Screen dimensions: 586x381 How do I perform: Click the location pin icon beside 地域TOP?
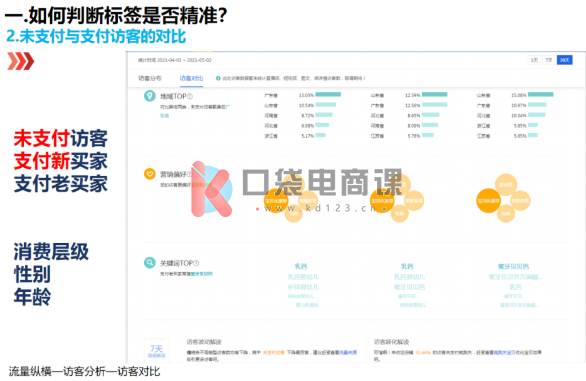[x=149, y=96]
